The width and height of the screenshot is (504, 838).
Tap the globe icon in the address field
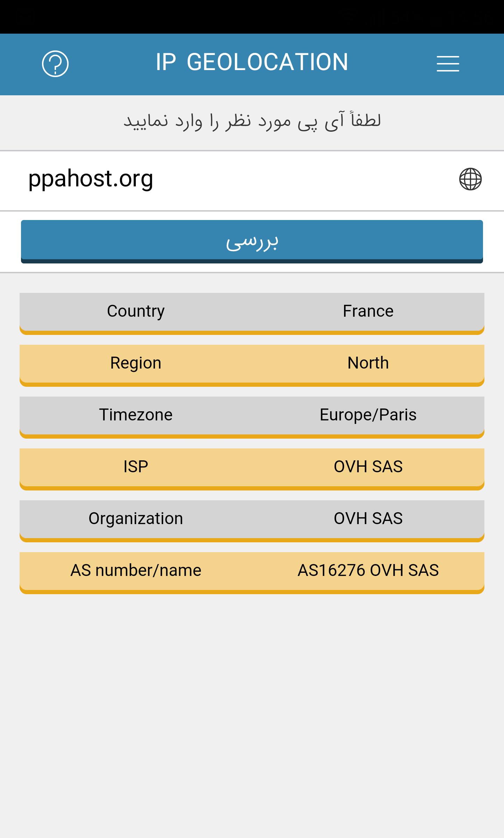pyautogui.click(x=470, y=179)
